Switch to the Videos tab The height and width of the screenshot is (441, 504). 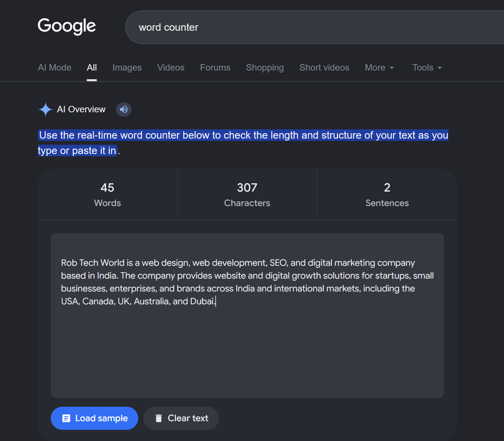(x=171, y=67)
